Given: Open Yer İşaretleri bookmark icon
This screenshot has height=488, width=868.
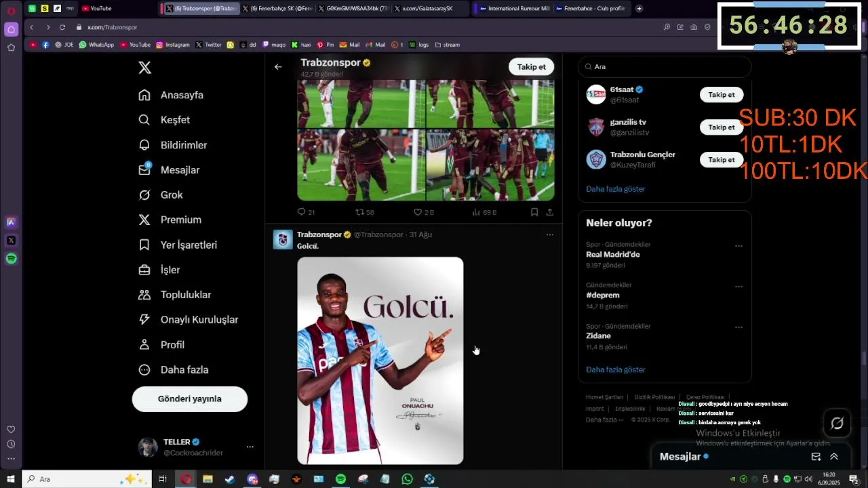Looking at the screenshot, I should [144, 245].
